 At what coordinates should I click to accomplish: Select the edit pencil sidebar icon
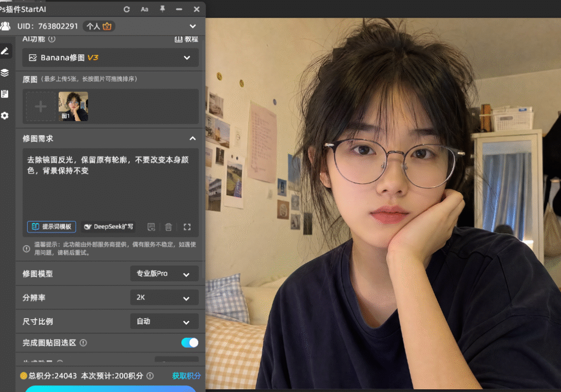point(5,51)
